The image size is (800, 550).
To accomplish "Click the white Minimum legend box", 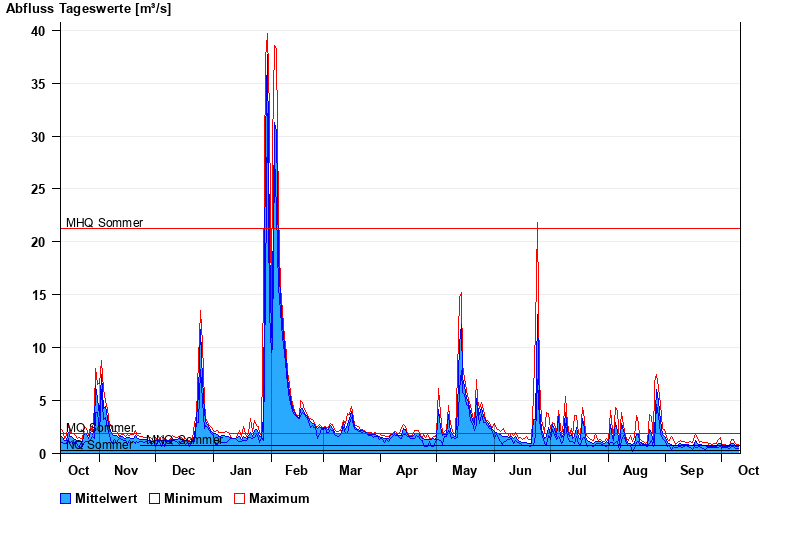I will [x=154, y=498].
